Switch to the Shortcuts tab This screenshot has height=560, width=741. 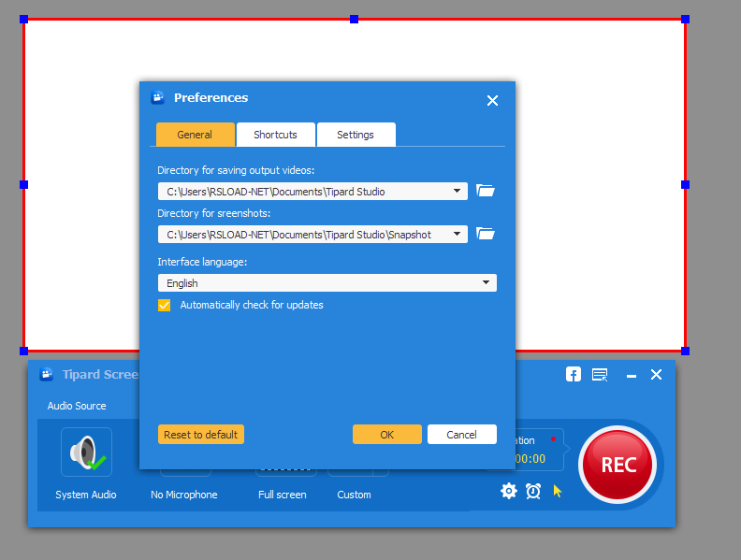point(275,135)
